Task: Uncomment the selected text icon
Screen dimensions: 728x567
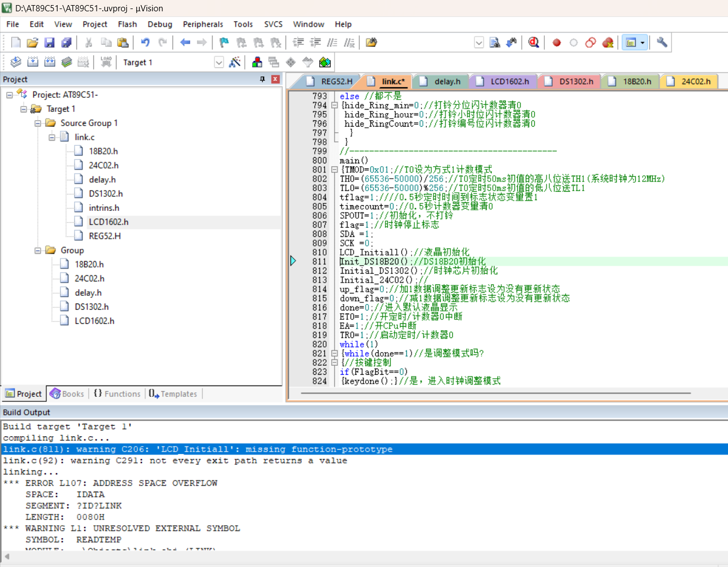Action: 349,42
